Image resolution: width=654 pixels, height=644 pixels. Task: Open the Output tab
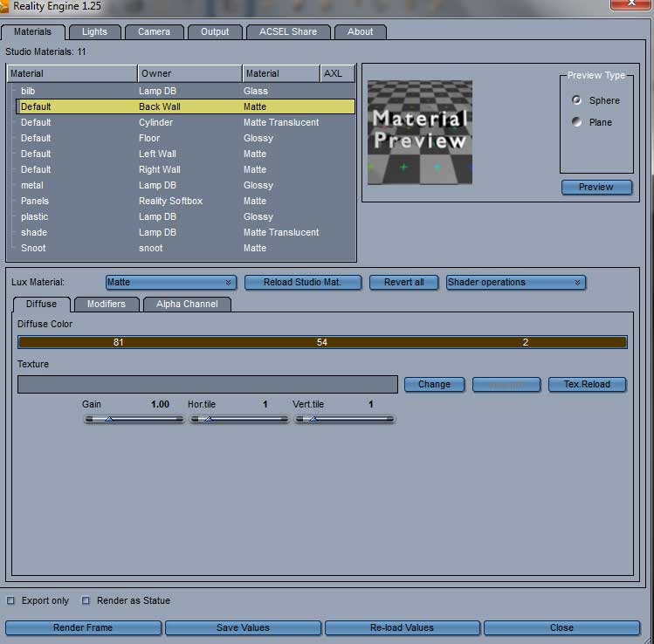pyautogui.click(x=215, y=31)
